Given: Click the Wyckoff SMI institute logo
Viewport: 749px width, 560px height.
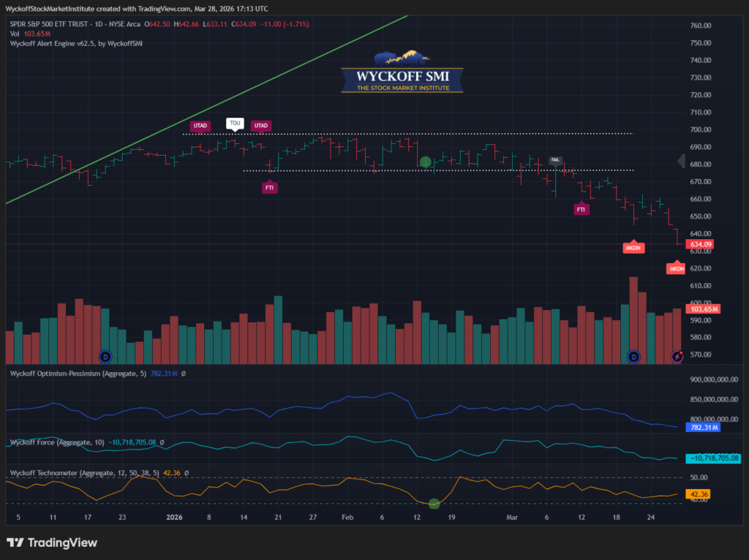Looking at the screenshot, I should pos(402,72).
